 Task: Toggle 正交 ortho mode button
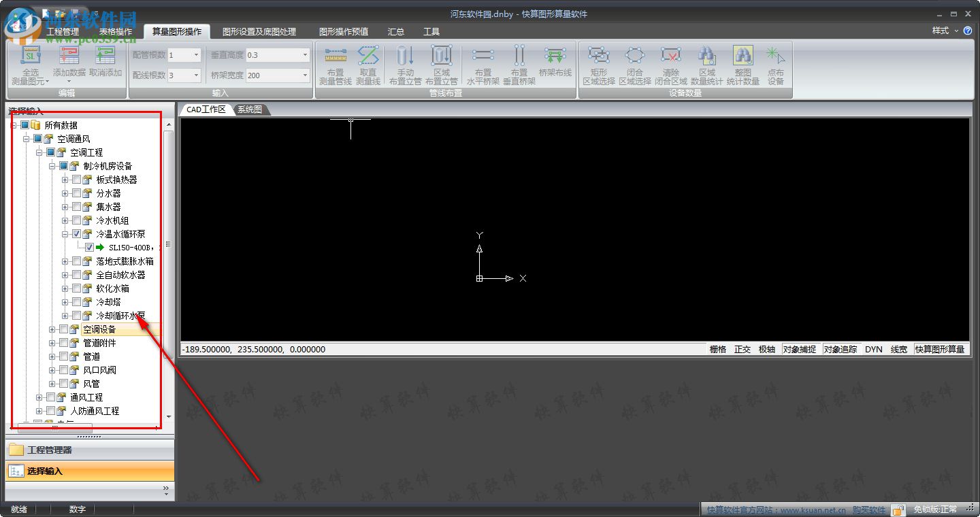pos(742,349)
